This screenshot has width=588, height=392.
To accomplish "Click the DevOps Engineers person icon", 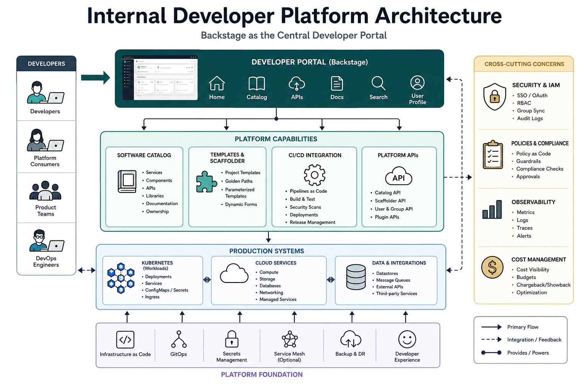I will coord(46,240).
